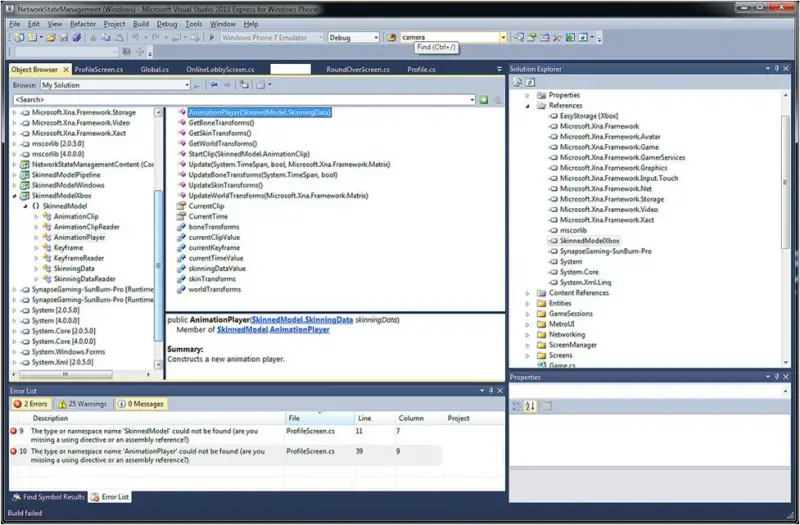
Task: Toggle the 25 Warnings filter
Action: tap(82, 404)
